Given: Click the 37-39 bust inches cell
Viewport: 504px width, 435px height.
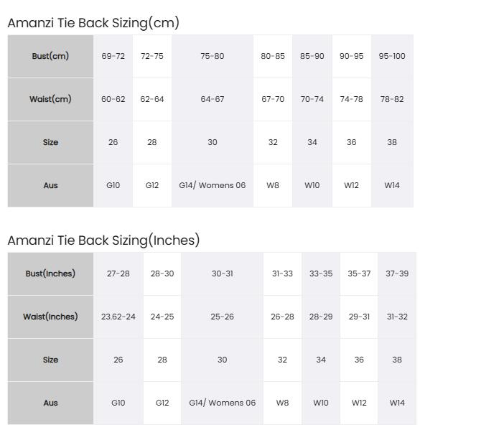Looking at the screenshot, I should (397, 273).
